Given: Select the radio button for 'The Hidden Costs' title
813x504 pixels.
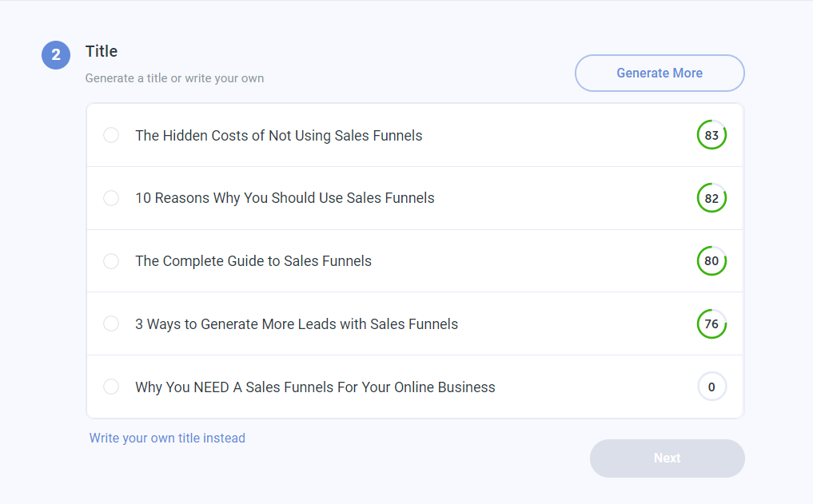Looking at the screenshot, I should [x=111, y=135].
